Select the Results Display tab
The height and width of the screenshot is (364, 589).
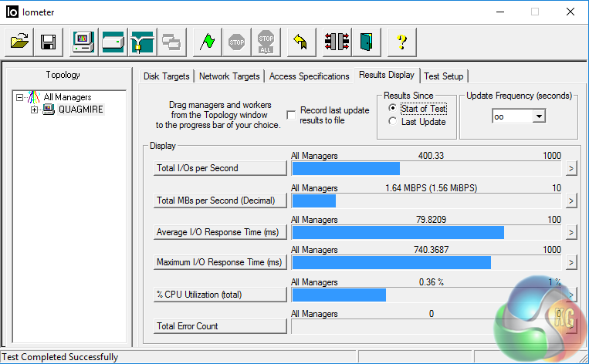[x=387, y=75]
